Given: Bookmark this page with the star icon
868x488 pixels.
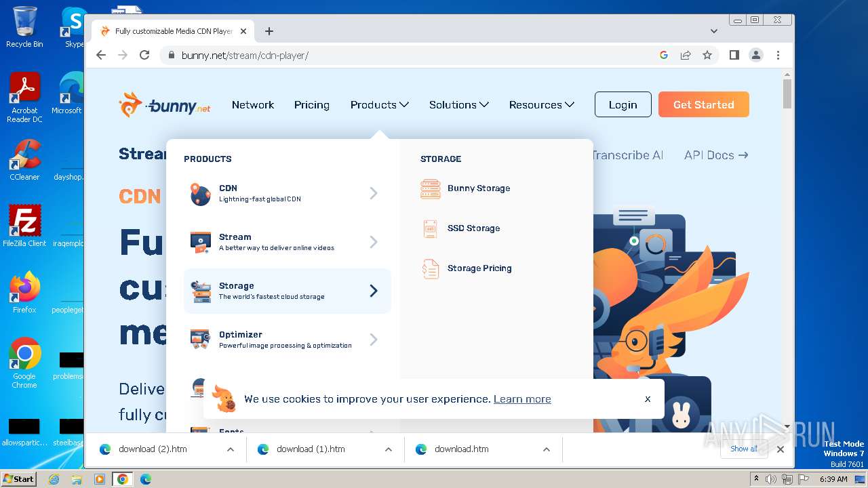Looking at the screenshot, I should (x=707, y=56).
